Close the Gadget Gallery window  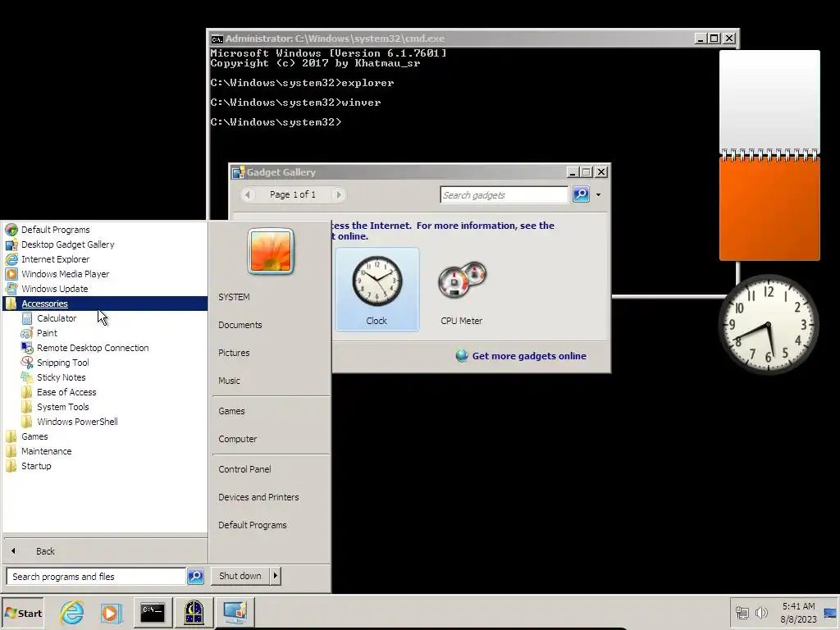[x=601, y=172]
